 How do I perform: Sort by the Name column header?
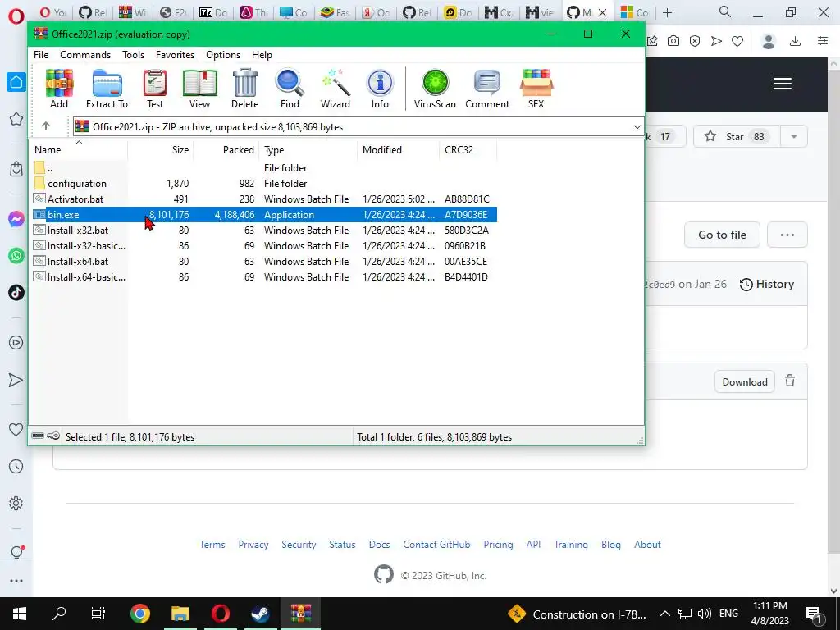(x=78, y=150)
